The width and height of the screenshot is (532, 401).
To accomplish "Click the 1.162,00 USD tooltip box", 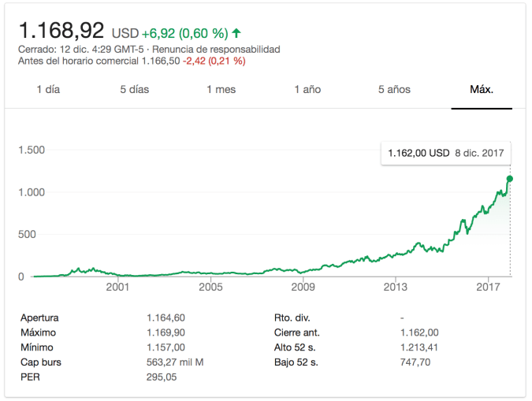I will point(446,154).
